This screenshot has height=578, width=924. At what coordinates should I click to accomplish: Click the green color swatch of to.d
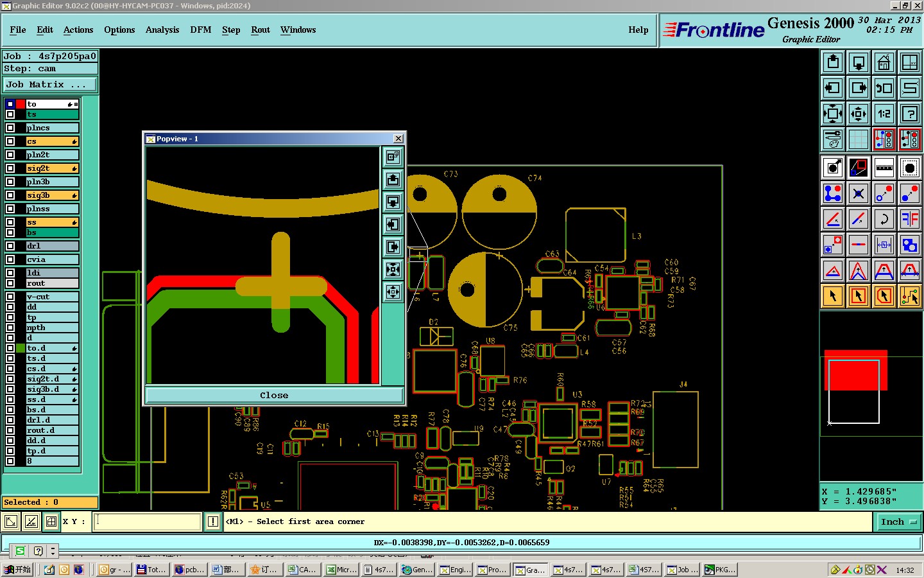click(21, 348)
